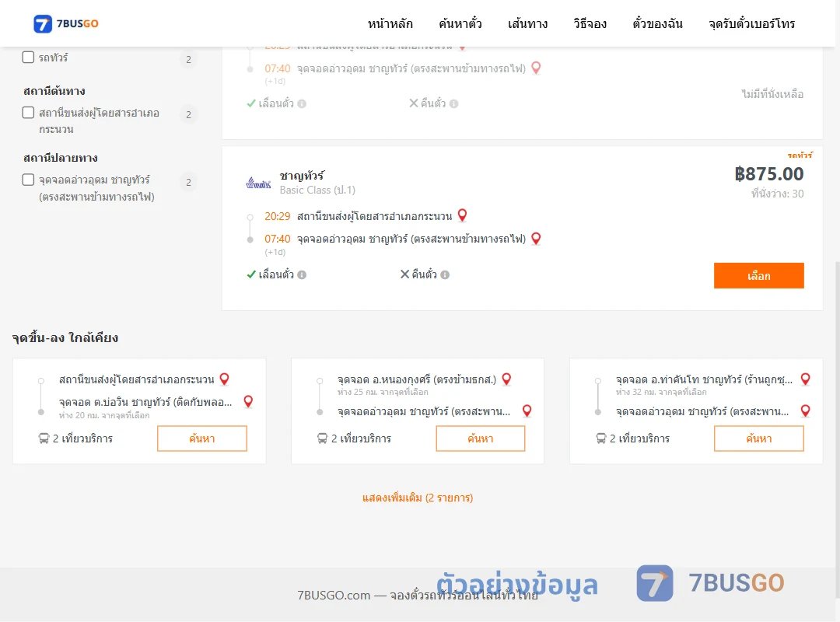This screenshot has height=622, width=840.
Task: Click map pin beside จุดจอด ต.บ่อวิน ชาญทัวร์
Action: coord(248,402)
